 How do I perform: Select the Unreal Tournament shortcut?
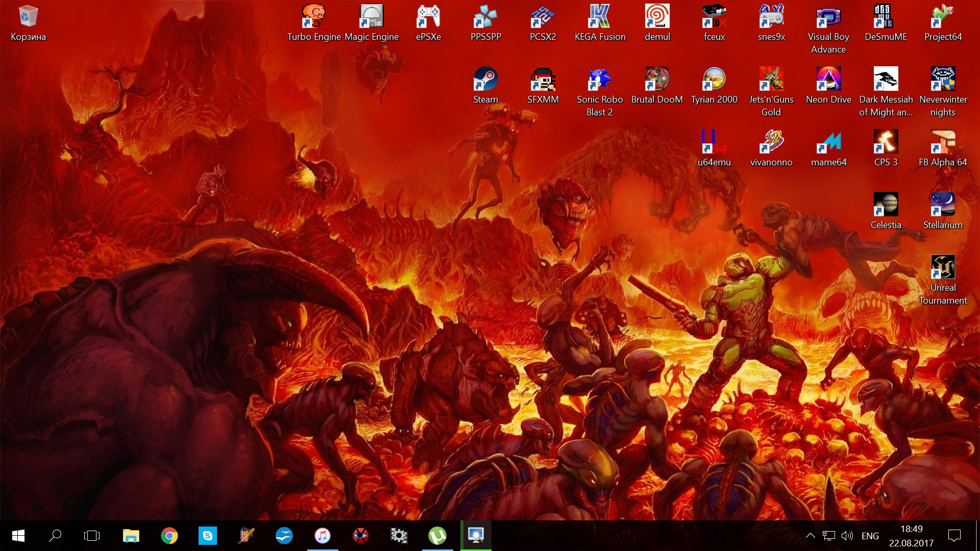(x=943, y=281)
